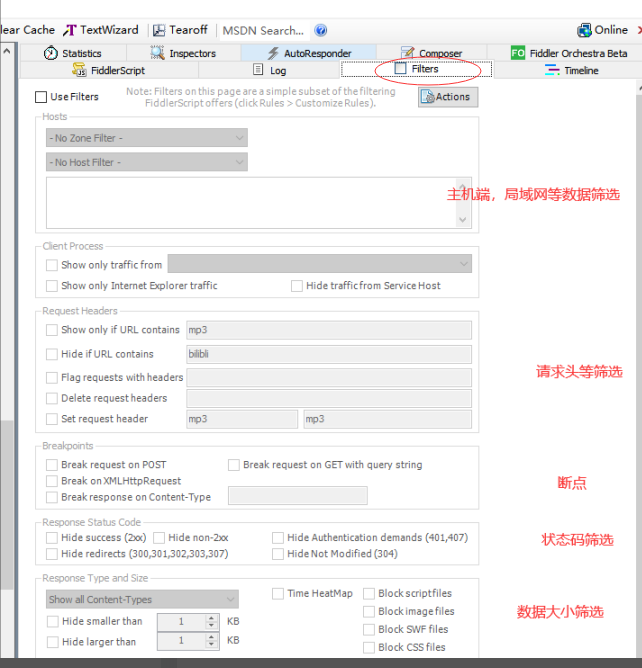The width and height of the screenshot is (642, 668).
Task: Check Hide larger than
Action: [53, 642]
